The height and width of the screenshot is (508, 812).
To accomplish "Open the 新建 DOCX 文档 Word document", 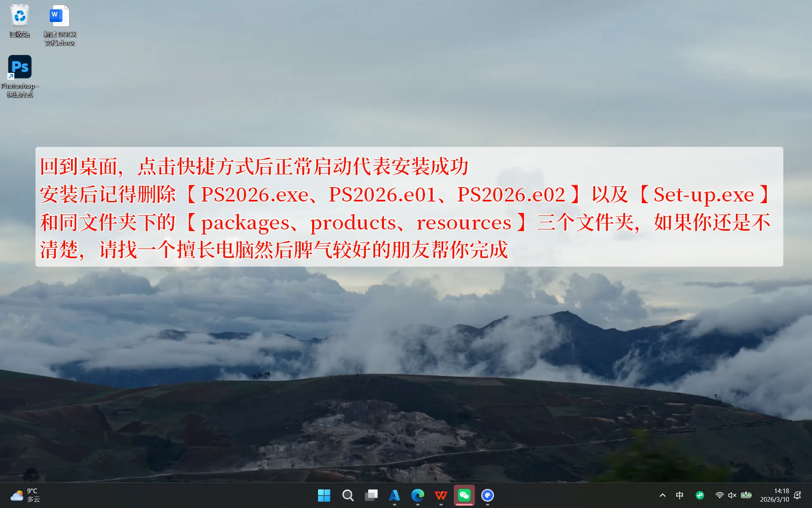I will pos(58,16).
